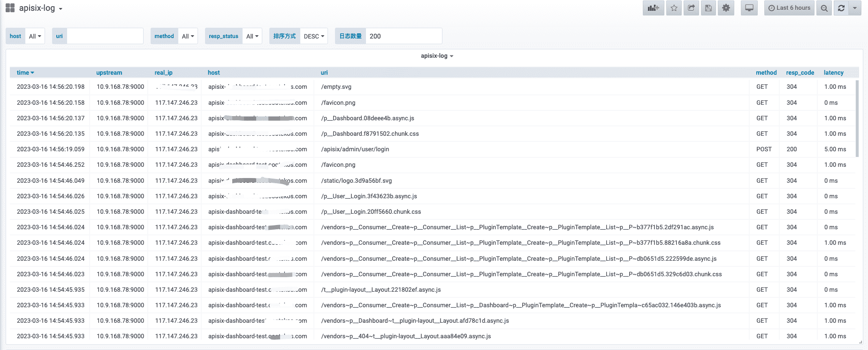
Task: Select timestamp 2023-03-16 14:56:19.059
Action: pos(51,149)
